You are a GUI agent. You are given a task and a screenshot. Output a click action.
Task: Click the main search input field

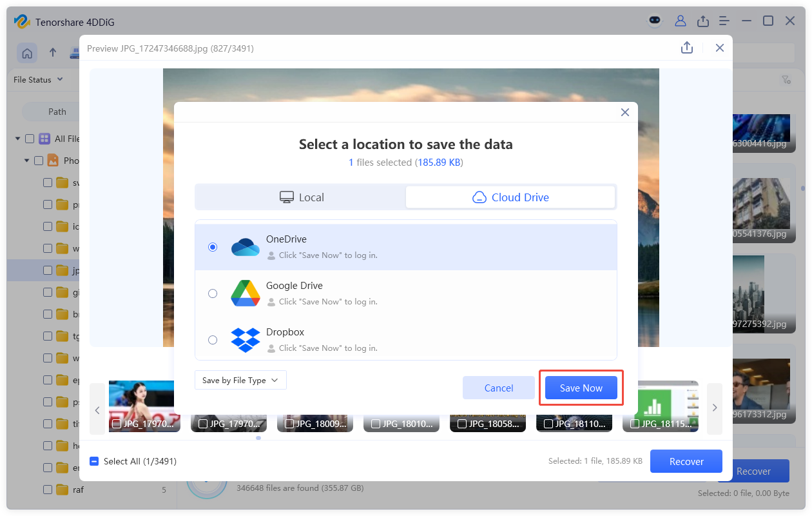click(764, 54)
